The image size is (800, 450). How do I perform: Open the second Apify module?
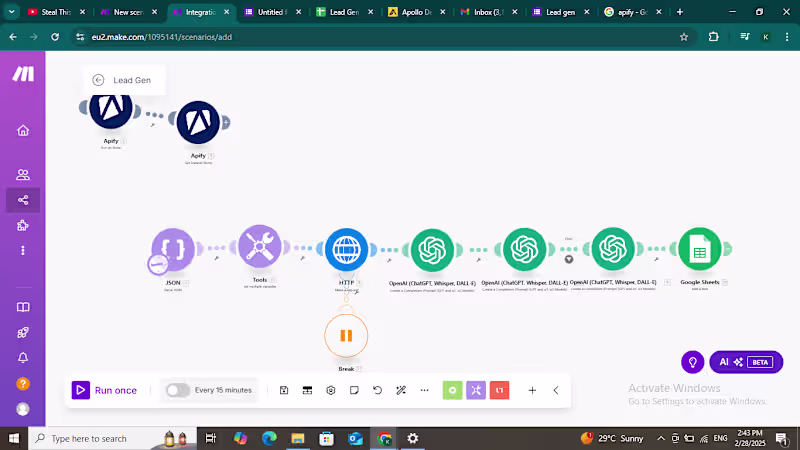pos(198,122)
